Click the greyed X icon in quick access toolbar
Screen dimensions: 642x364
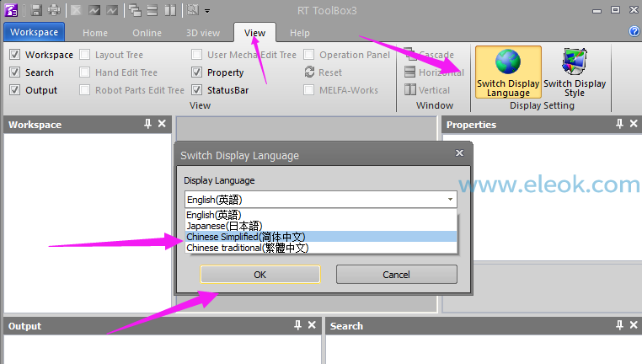[x=76, y=10]
